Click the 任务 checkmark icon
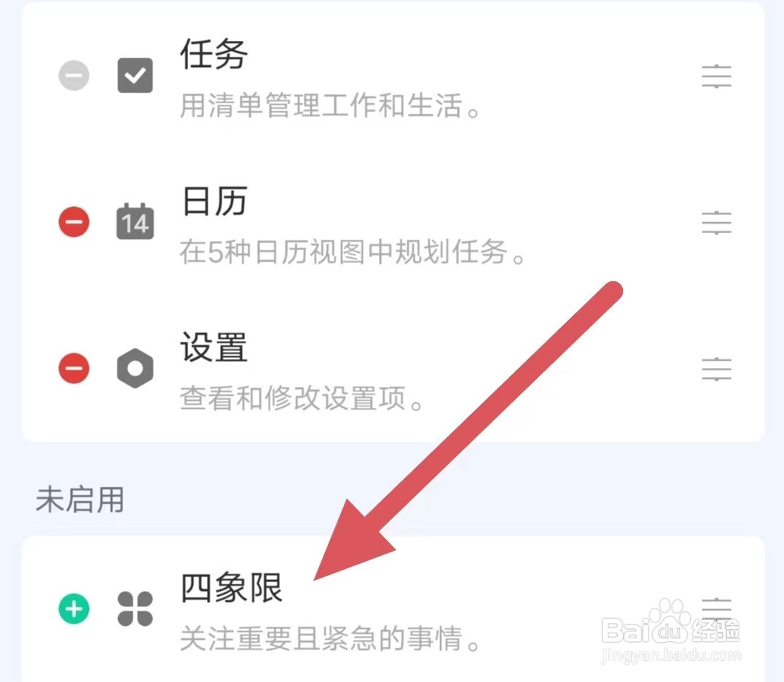 [135, 76]
